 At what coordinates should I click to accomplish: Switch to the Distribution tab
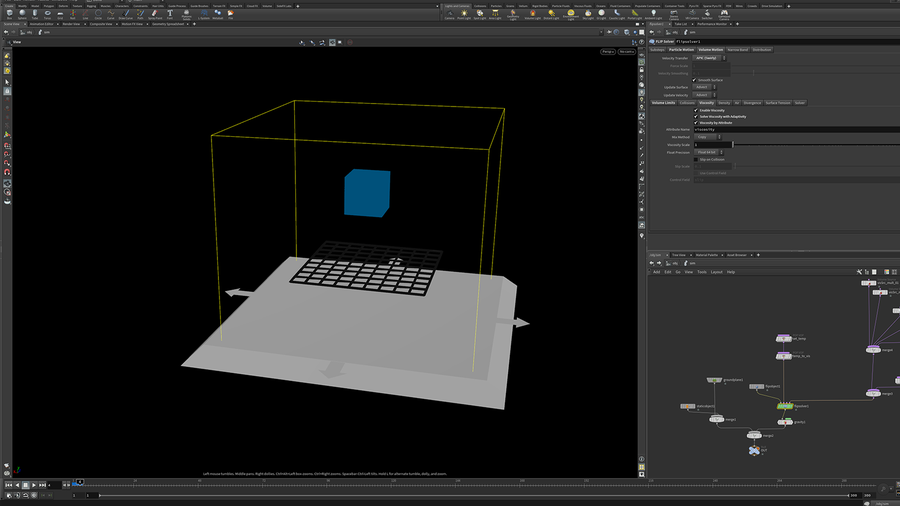(x=762, y=50)
